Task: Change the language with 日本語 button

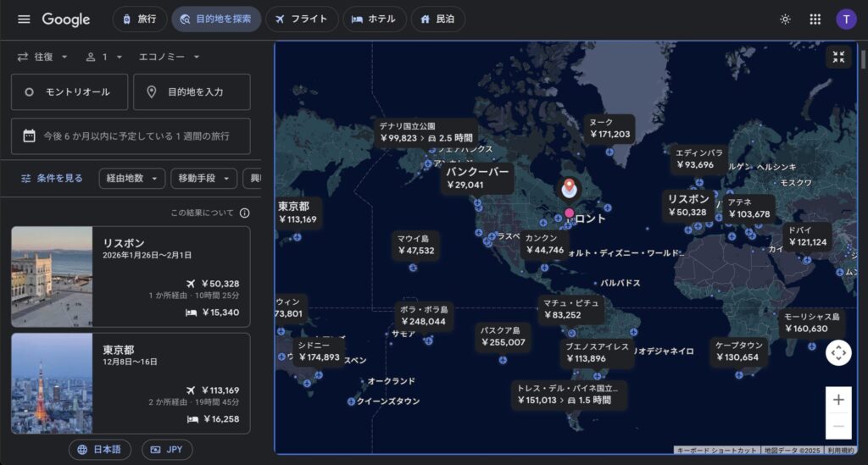Action: tap(100, 450)
